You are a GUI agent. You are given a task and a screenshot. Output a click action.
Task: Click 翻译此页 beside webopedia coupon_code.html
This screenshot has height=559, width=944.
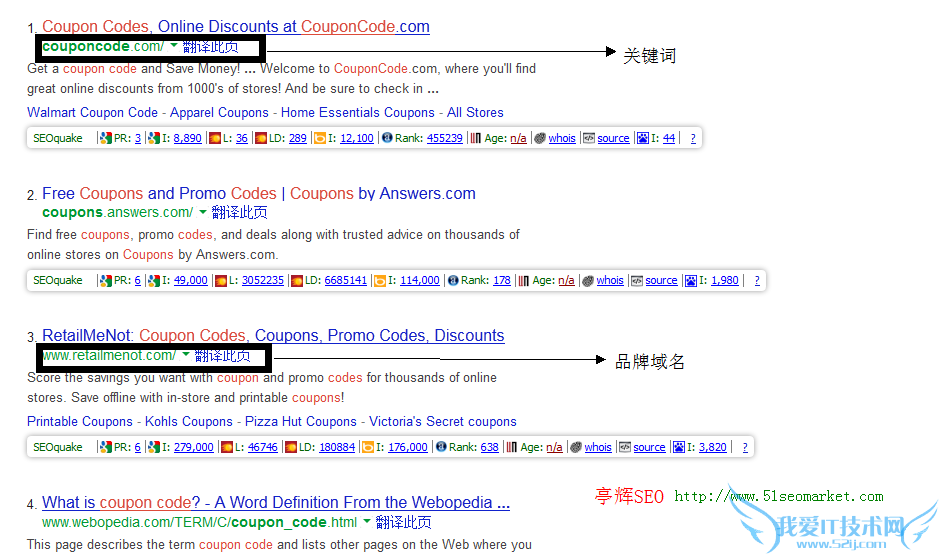point(403,522)
